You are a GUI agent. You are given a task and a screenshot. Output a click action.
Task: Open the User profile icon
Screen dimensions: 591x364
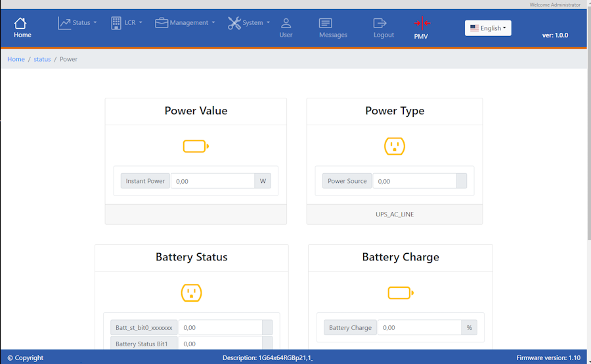coord(286,24)
